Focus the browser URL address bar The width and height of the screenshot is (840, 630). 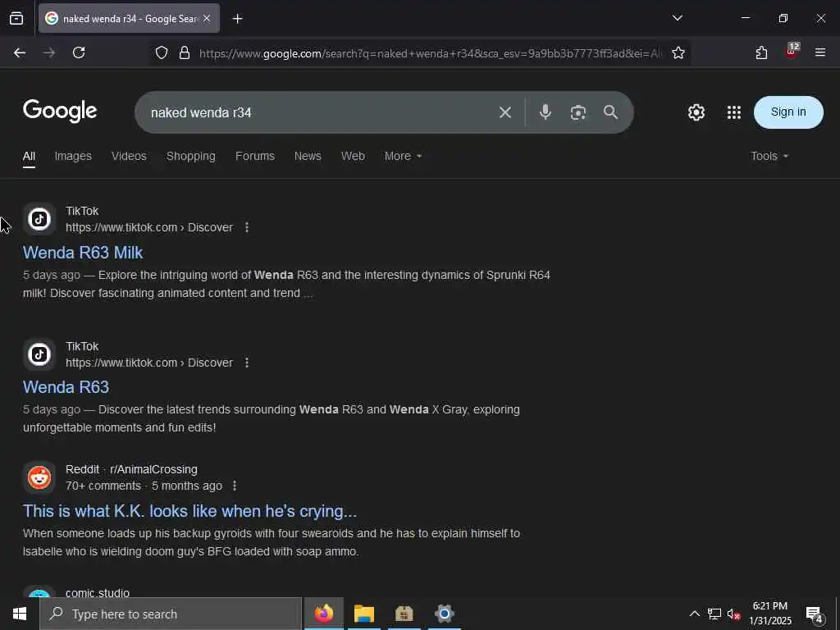coord(431,53)
